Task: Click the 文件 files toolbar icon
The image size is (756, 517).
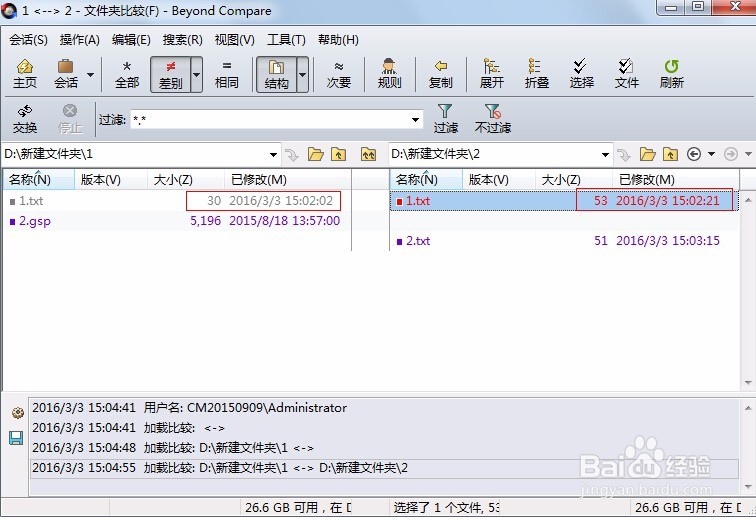Action: click(x=626, y=74)
